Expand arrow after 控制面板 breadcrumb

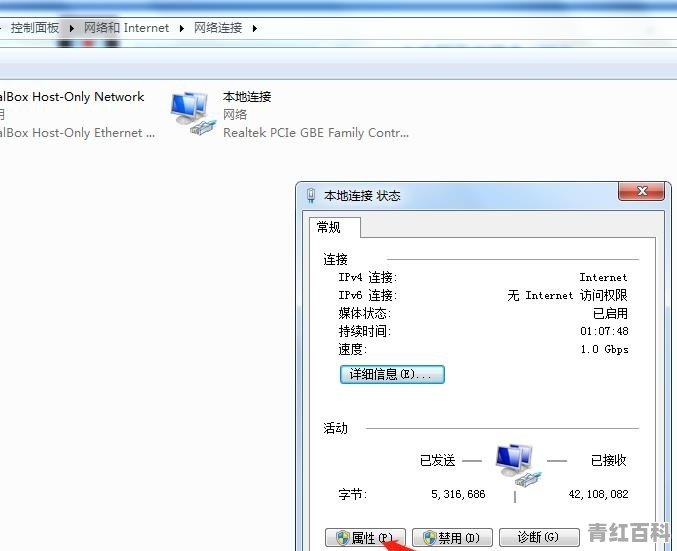[x=71, y=28]
